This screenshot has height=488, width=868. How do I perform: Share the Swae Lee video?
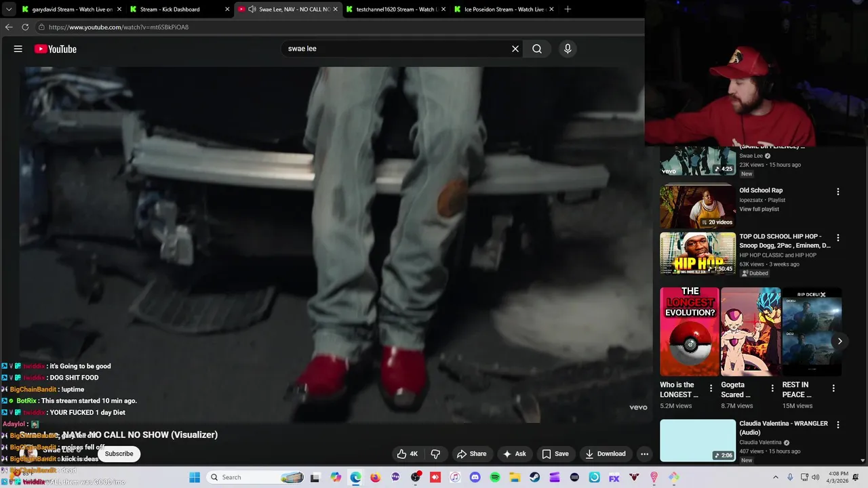(472, 454)
